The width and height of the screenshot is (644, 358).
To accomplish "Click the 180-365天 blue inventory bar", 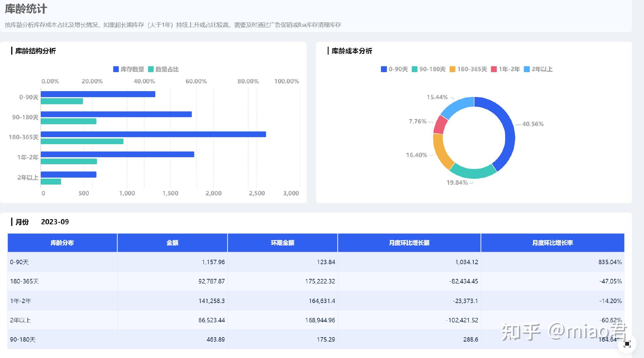I will pyautogui.click(x=153, y=134).
